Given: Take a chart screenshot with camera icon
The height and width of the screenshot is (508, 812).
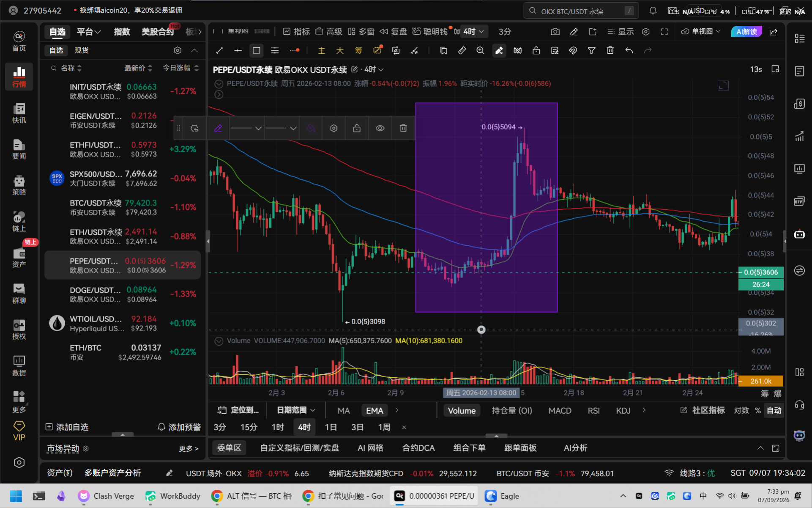Looking at the screenshot, I should tap(555, 32).
